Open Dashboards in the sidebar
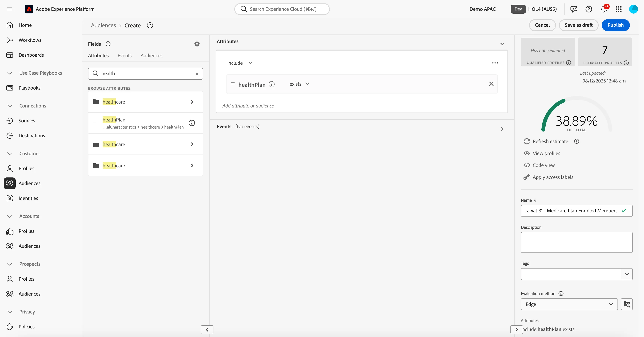The height and width of the screenshot is (337, 644). [31, 55]
